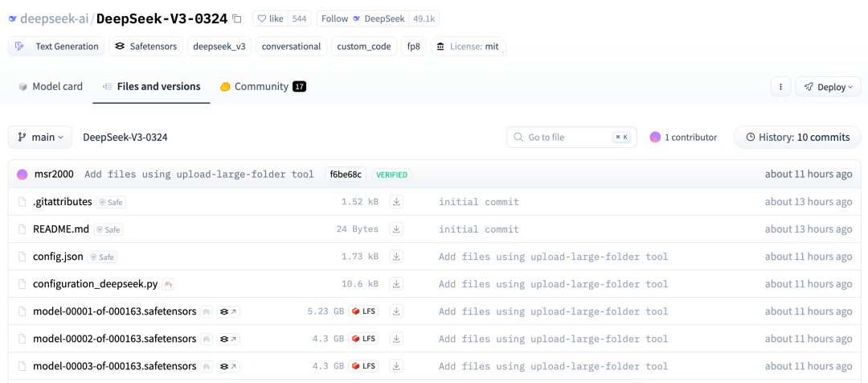Open the configuration_deepseek.py file

click(x=96, y=284)
